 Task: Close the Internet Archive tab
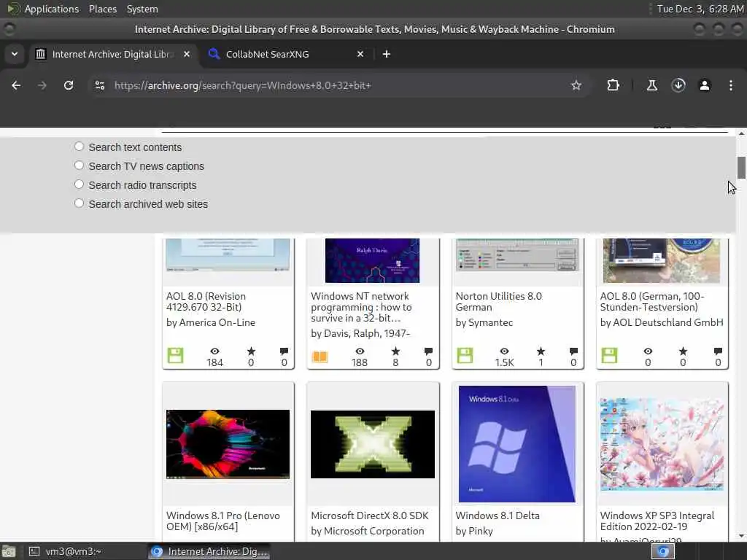[187, 54]
